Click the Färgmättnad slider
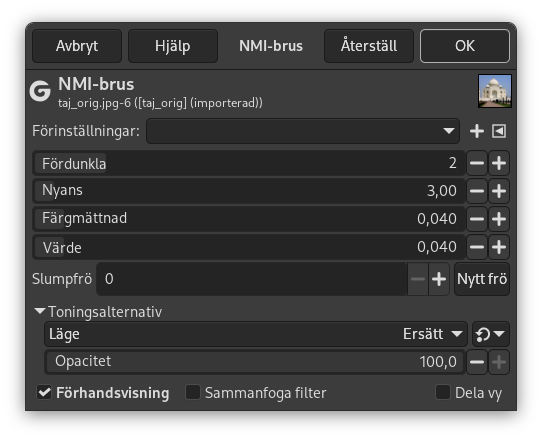The height and width of the screenshot is (439, 542). [249, 219]
